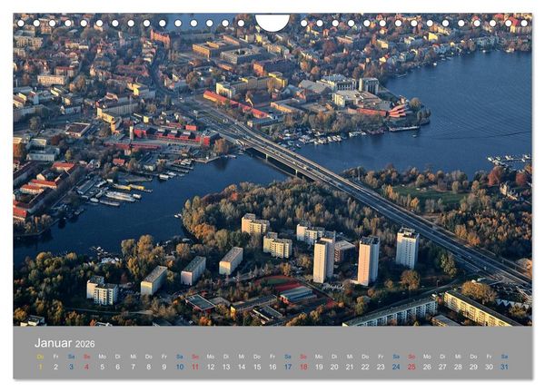The image size is (545, 392).
Task: Select day 23 in the calendar row
Action: coord(381,367)
